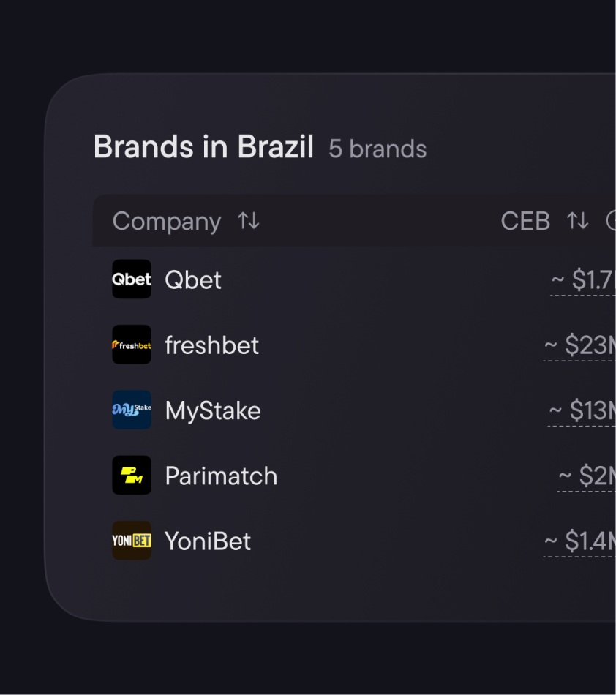Click the YoniBet logo icon
This screenshot has height=695, width=616.
tap(132, 541)
